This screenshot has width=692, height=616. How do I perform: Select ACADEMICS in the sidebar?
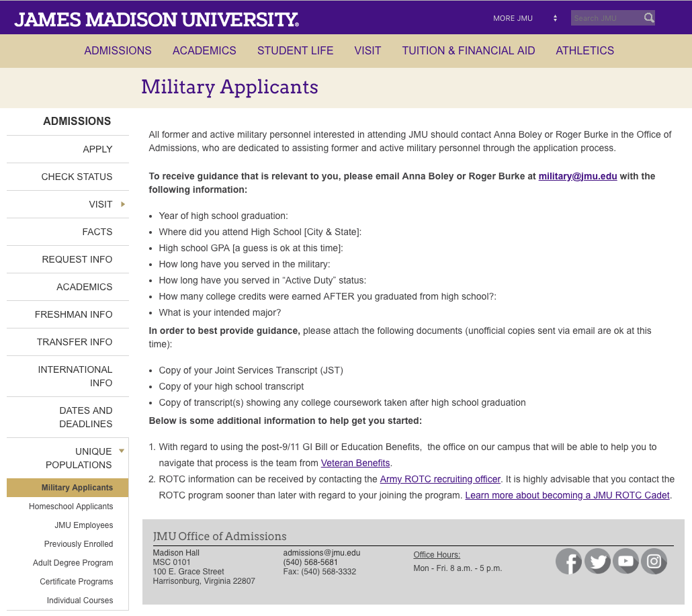pos(84,288)
